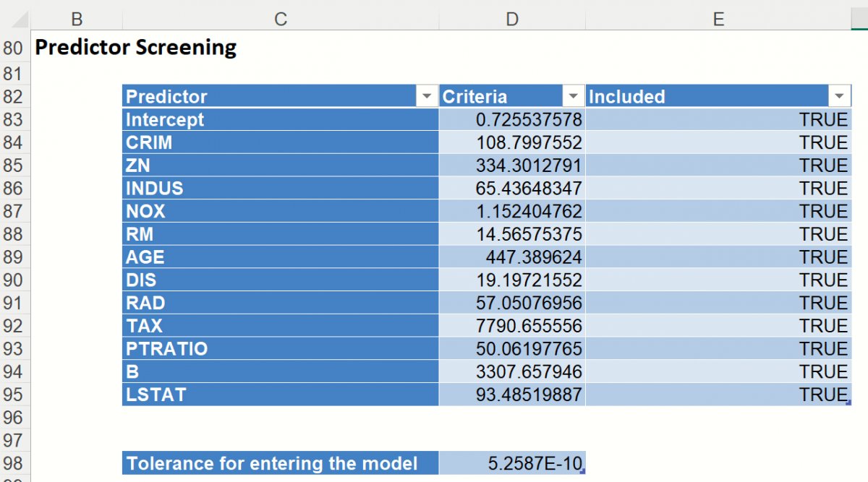The image size is (868, 482).
Task: Click the AGE criteria value 447.389624
Action: [512, 257]
